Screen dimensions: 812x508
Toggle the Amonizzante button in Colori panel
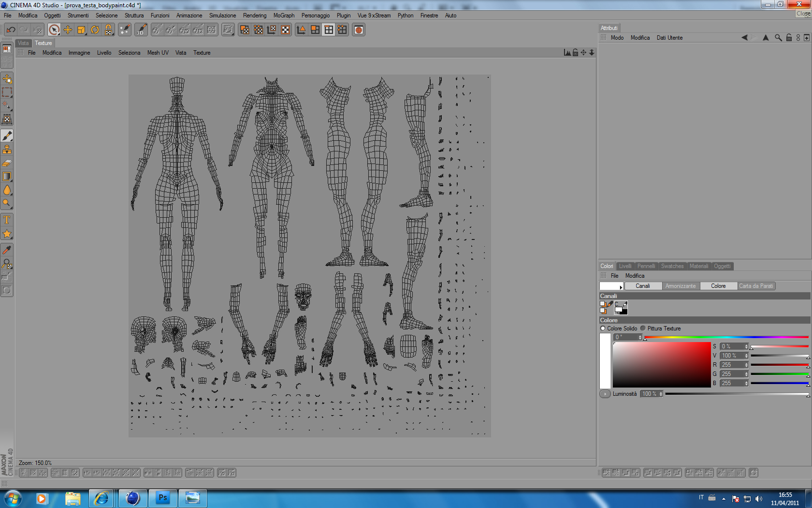click(680, 286)
